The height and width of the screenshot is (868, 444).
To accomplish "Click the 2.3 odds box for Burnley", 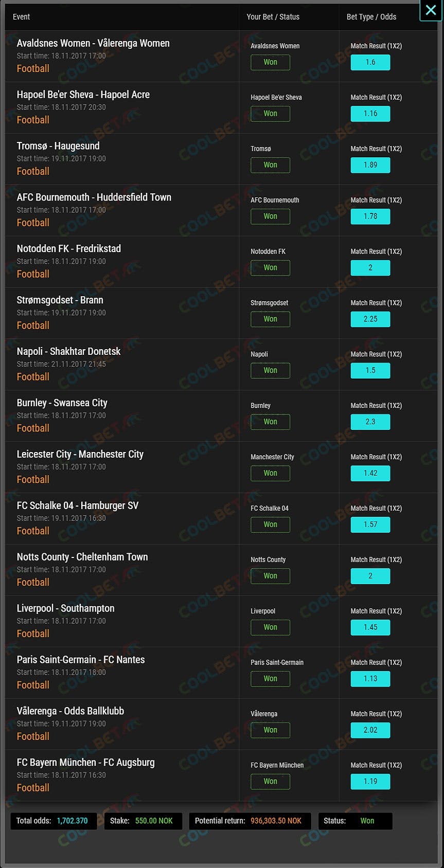I will tap(370, 422).
